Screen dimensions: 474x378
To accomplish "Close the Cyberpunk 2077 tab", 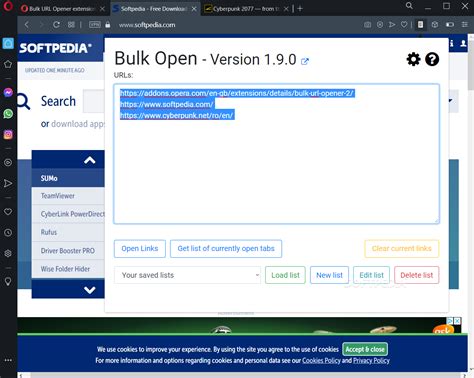I will [x=286, y=9].
